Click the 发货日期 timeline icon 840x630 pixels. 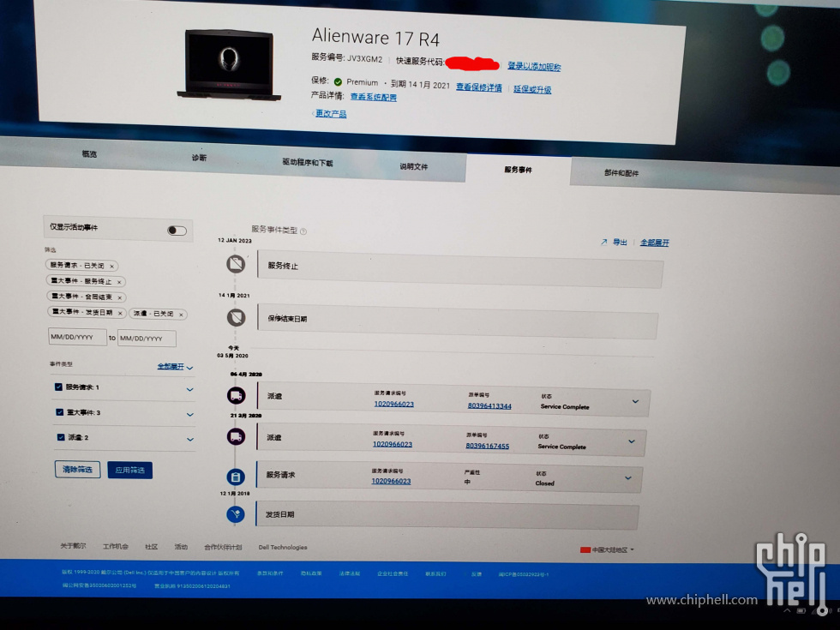[236, 513]
